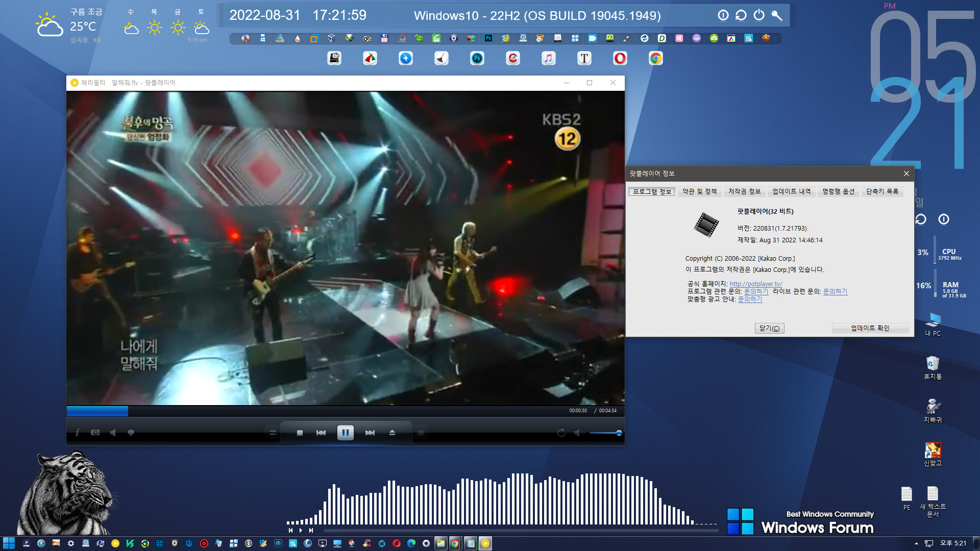Image resolution: width=980 pixels, height=551 pixels.
Task: Select the 프로그램 정보 tab
Action: tap(652, 192)
